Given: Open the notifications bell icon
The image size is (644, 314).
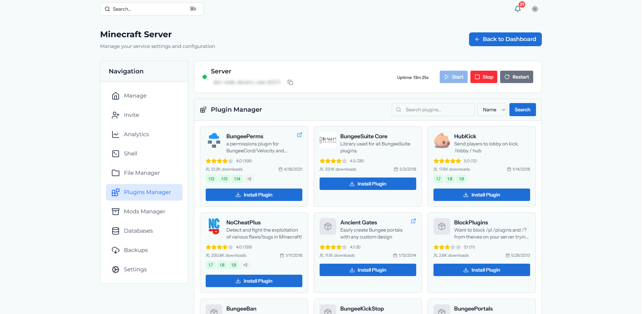Looking at the screenshot, I should (x=517, y=9).
